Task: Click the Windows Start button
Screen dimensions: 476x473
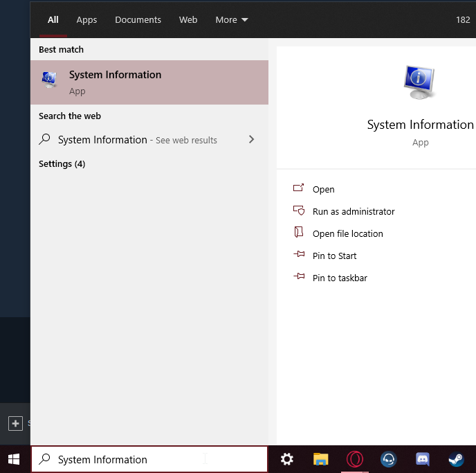Action: 14,459
